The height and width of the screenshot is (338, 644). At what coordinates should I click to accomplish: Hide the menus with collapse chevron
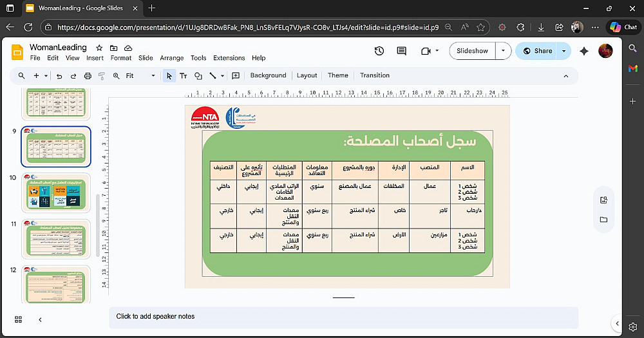566,76
